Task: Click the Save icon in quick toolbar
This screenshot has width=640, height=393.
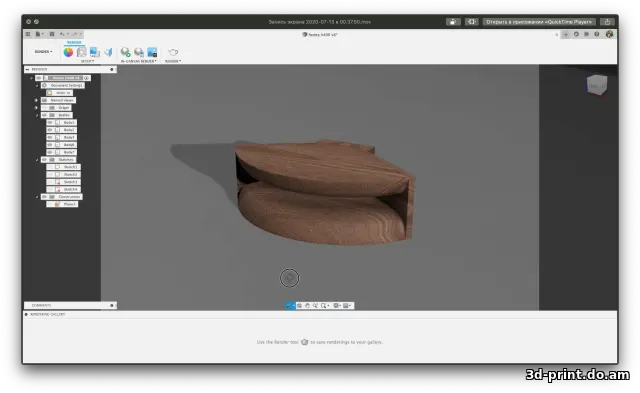Action: click(x=52, y=34)
